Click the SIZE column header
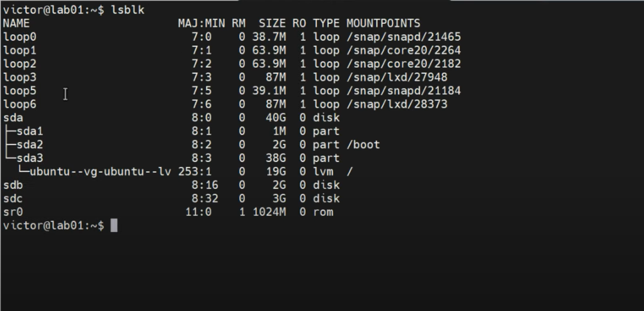The height and width of the screenshot is (311, 644). click(x=272, y=23)
